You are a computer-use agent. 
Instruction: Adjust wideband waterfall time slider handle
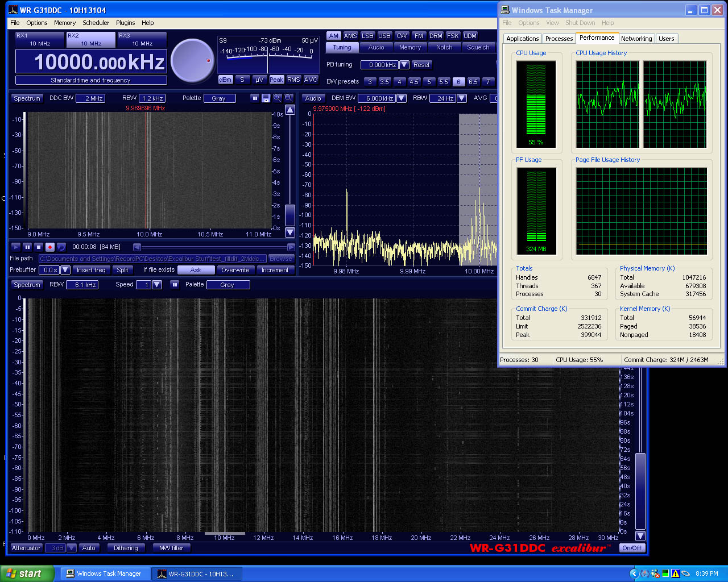[640, 491]
